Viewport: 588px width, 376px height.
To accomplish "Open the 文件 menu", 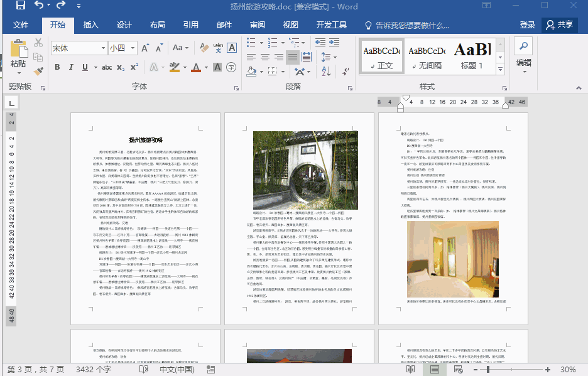I will pyautogui.click(x=21, y=25).
